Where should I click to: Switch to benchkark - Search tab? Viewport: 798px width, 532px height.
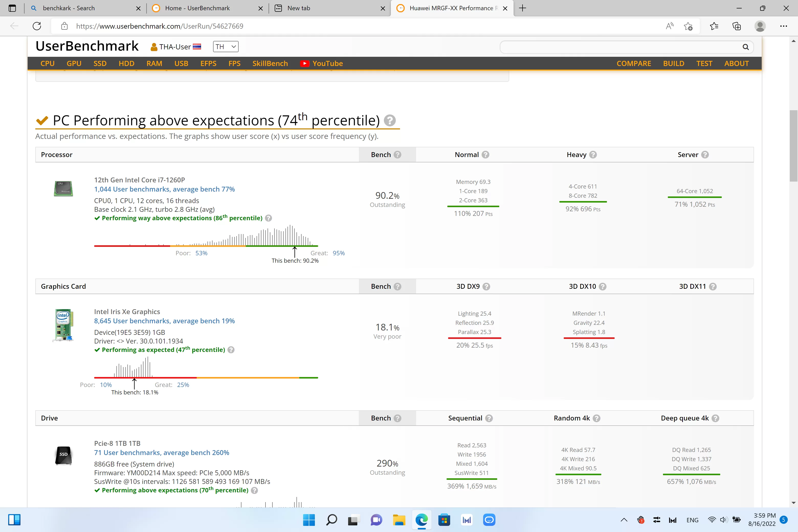[85, 8]
